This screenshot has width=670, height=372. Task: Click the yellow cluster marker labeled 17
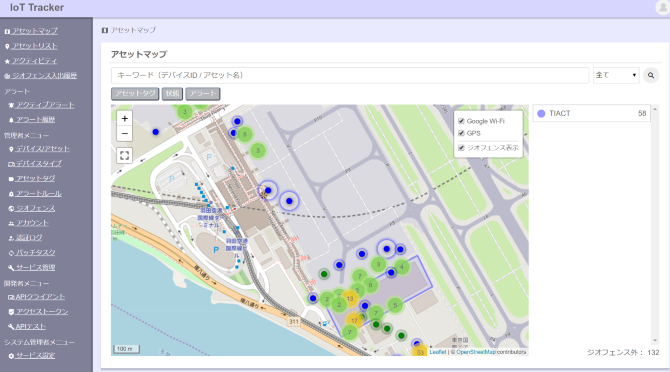coord(354,320)
